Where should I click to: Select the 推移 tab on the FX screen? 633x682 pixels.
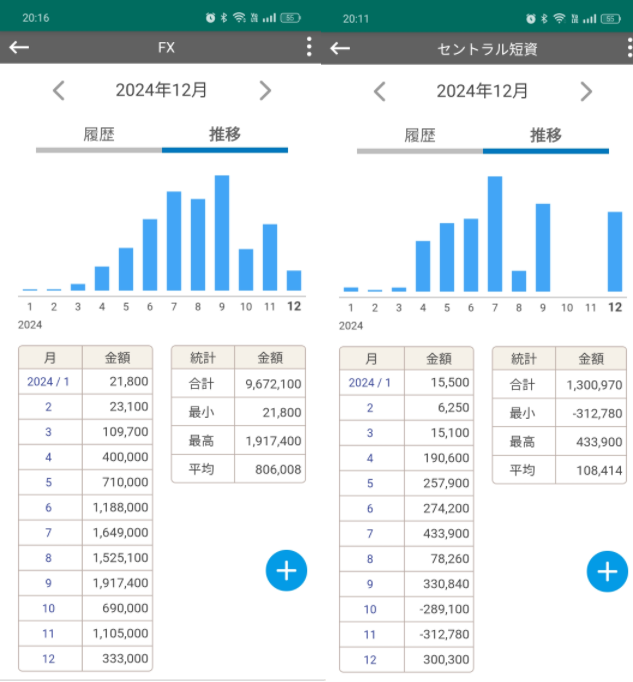tap(225, 135)
